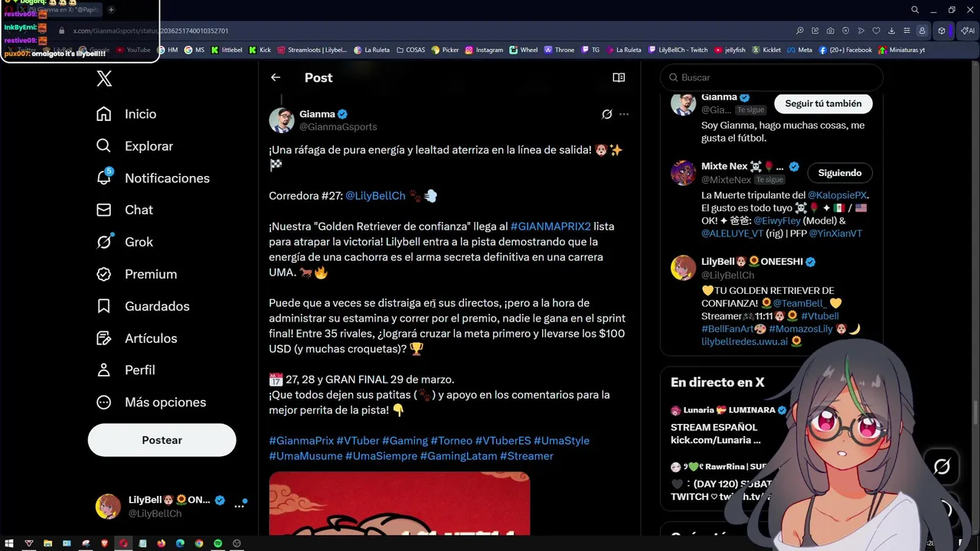Screen dimensions: 980x551
Task: Open the browser search tabs icon
Action: (914, 10)
